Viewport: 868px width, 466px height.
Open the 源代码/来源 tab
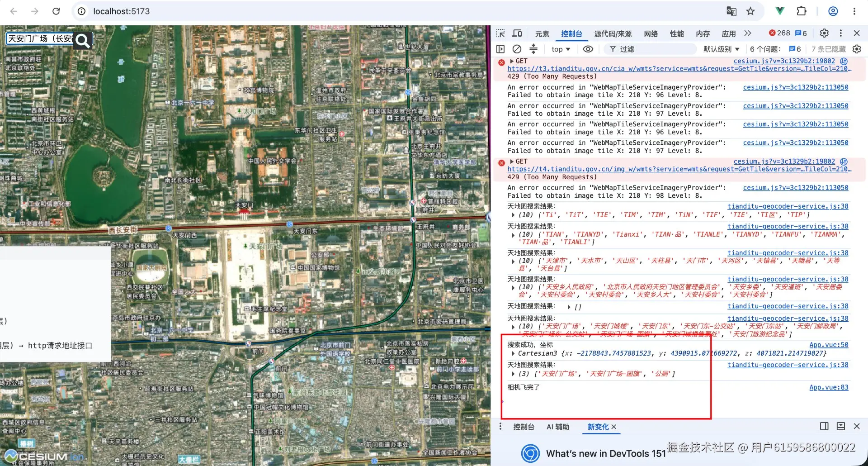click(x=613, y=34)
